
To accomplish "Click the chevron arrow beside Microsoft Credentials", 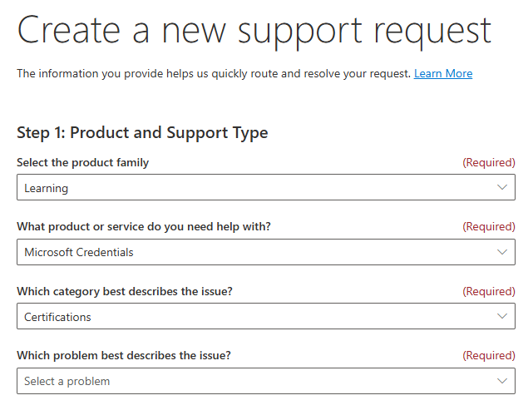I will [x=501, y=252].
